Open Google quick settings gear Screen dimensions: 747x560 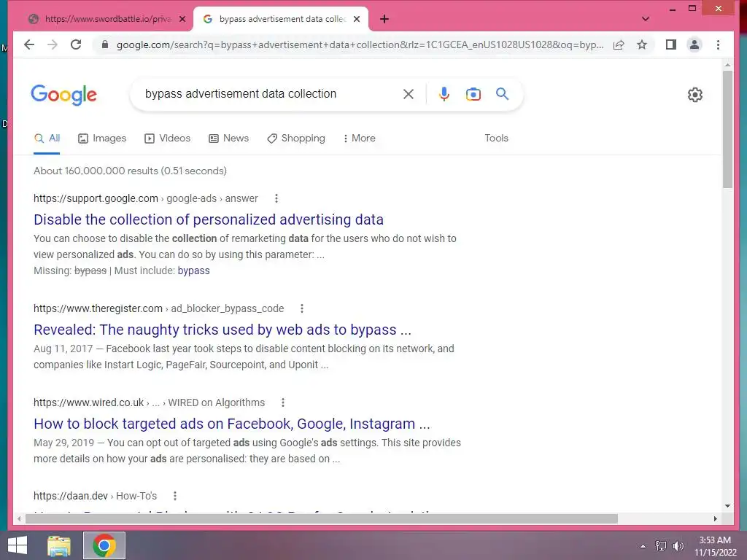695,95
